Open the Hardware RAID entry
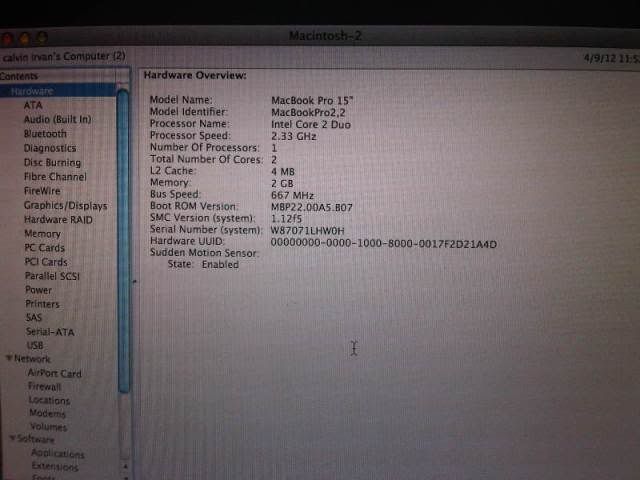 click(58, 220)
